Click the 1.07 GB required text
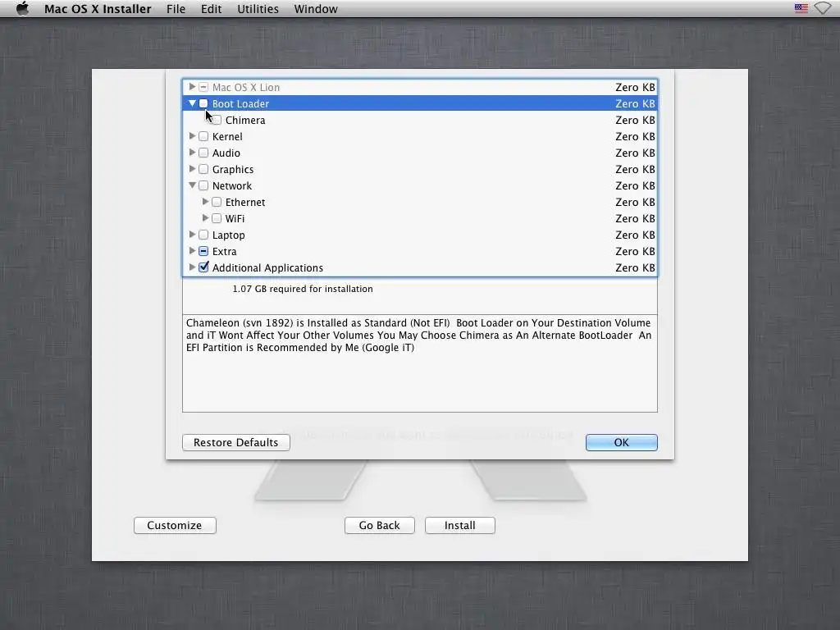The height and width of the screenshot is (630, 840). click(303, 289)
